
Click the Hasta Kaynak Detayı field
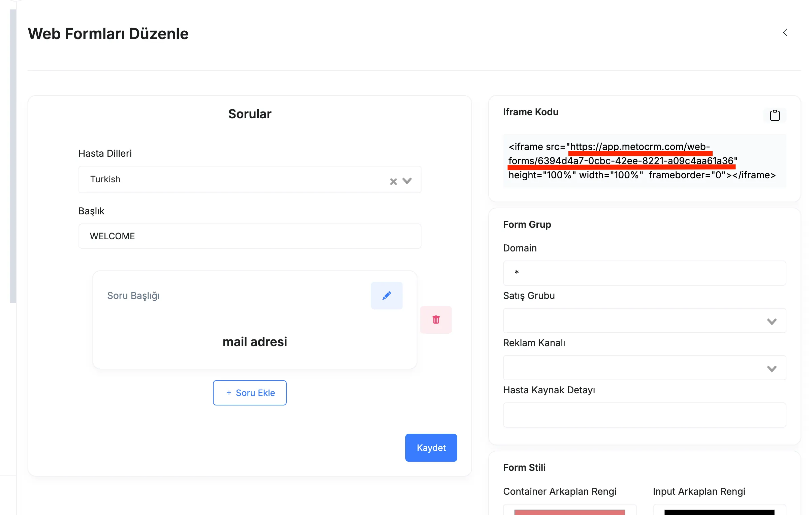point(644,415)
